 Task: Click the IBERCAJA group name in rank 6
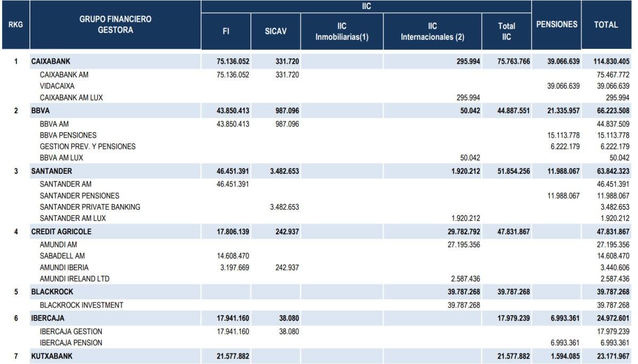tap(49, 318)
